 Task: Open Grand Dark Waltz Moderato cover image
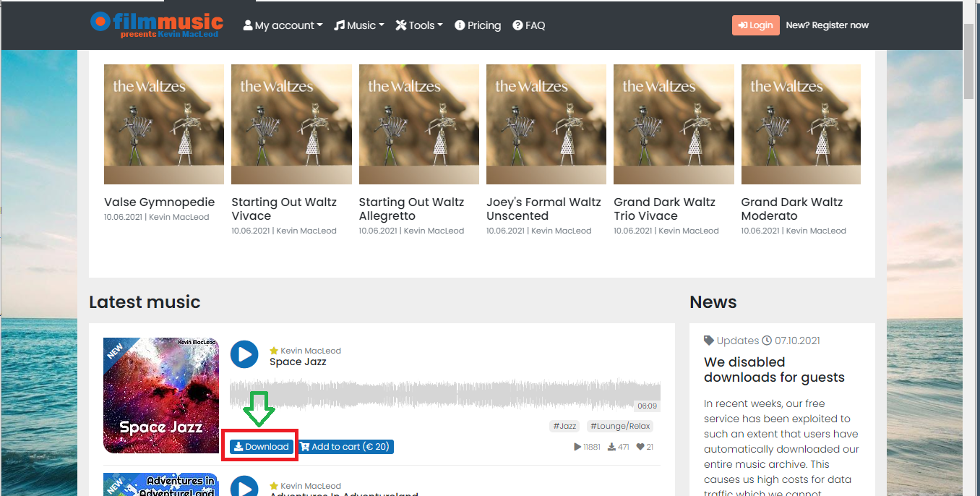point(801,124)
